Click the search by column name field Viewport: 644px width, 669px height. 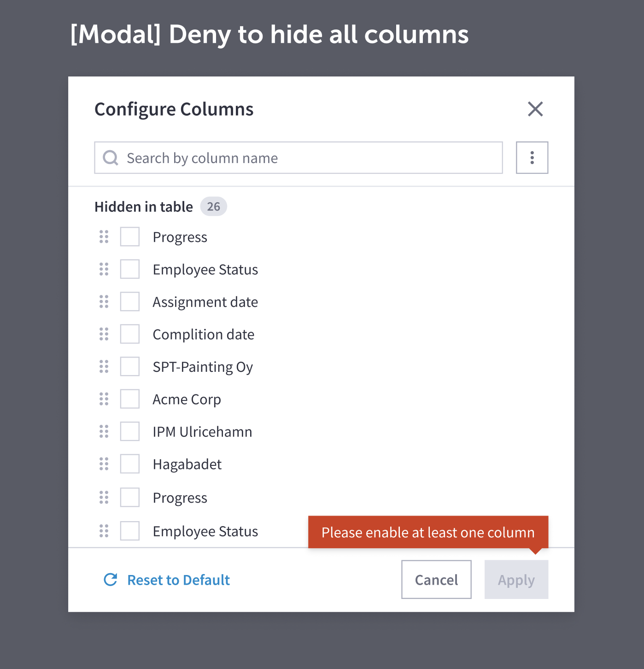pos(298,158)
